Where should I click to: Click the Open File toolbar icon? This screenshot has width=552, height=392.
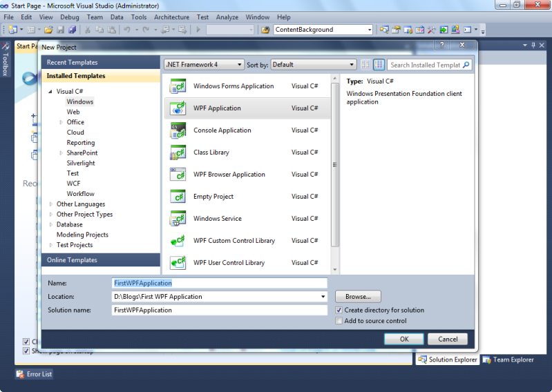(x=48, y=30)
